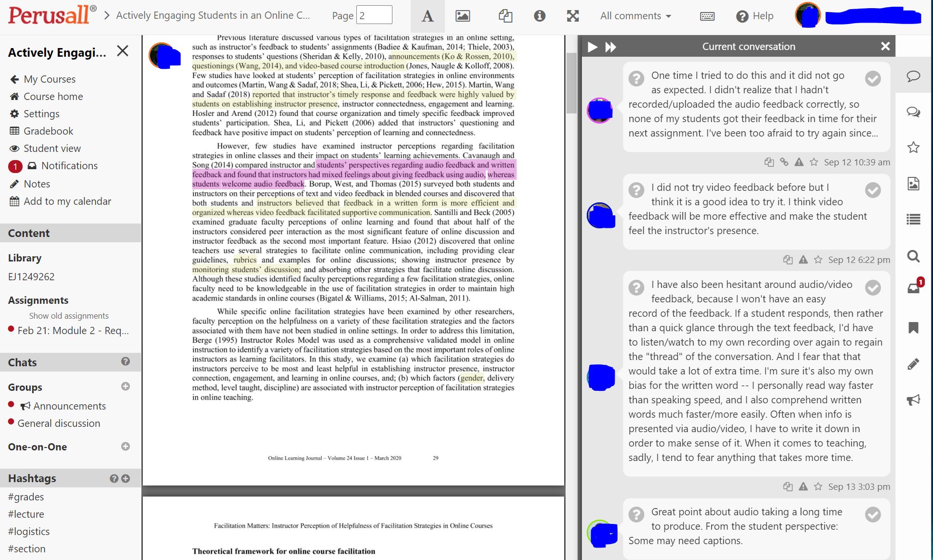Image resolution: width=933 pixels, height=560 pixels.
Task: Select the #logistics hashtag
Action: click(x=29, y=531)
